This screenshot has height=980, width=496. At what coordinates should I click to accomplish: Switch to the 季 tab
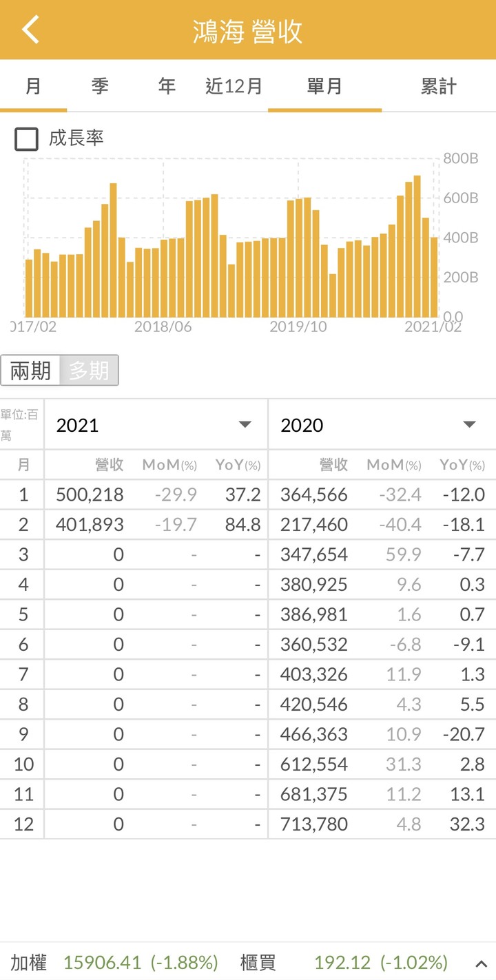point(100,86)
